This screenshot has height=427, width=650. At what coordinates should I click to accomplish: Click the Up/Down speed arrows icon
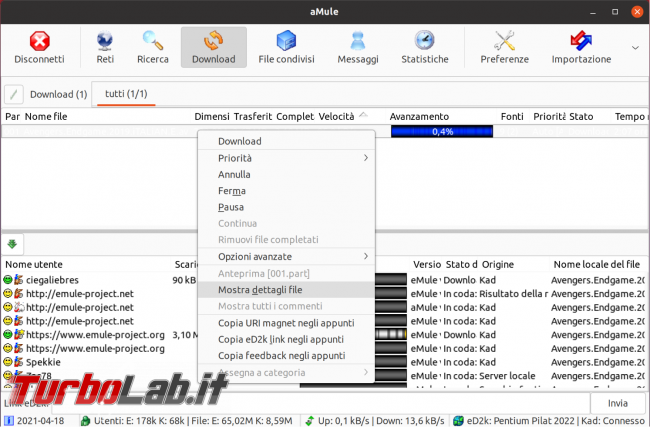[310, 421]
